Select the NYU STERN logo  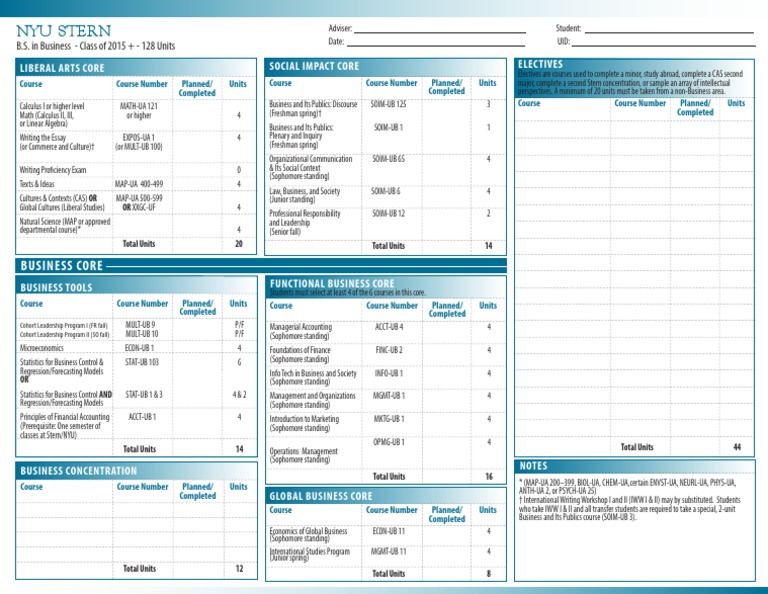click(x=64, y=31)
